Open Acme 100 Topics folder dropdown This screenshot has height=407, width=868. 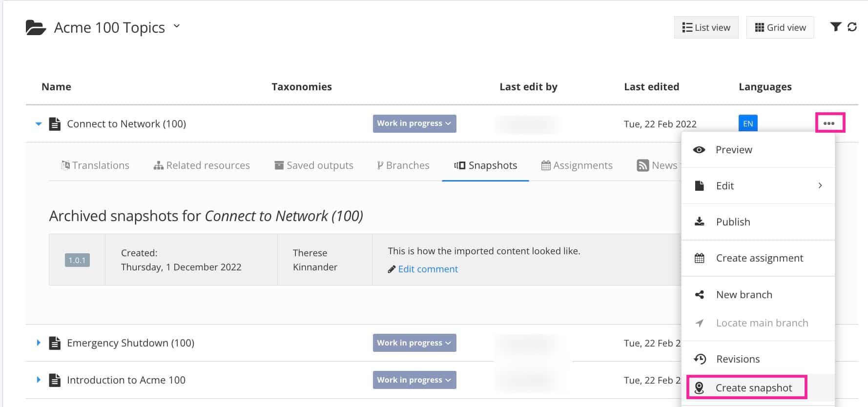pyautogui.click(x=177, y=26)
